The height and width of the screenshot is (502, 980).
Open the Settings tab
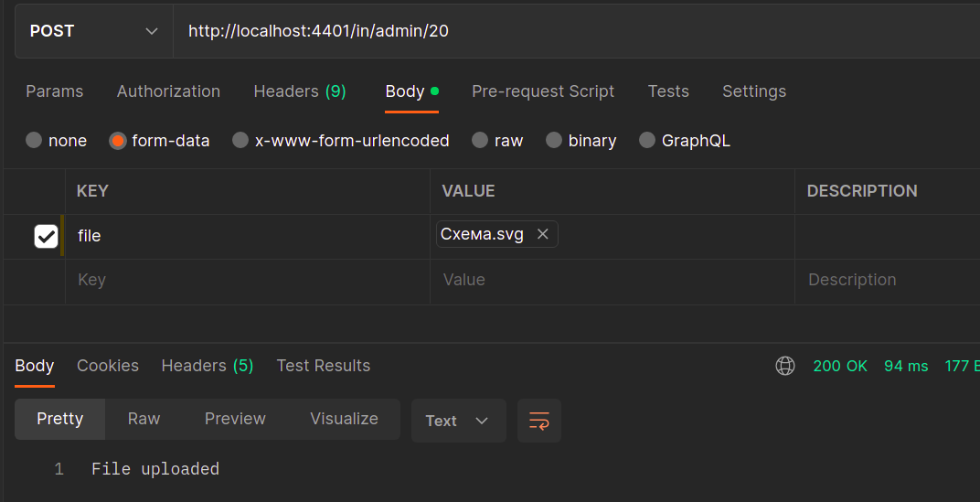pos(754,91)
